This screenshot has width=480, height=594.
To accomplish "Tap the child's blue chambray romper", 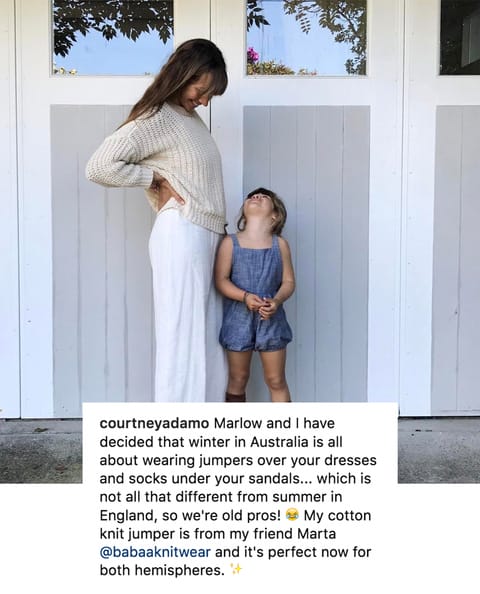I will tap(255, 292).
